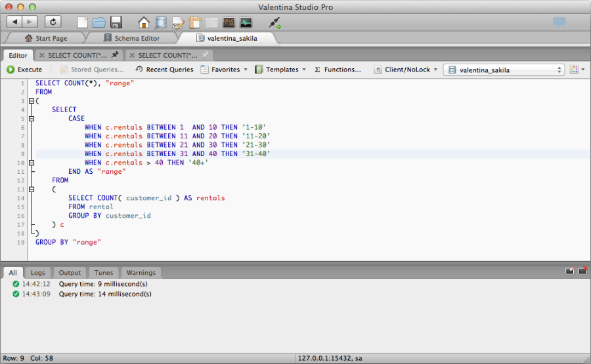
Task: Click 'GROUP BY customer_id' on line 16
Action: [109, 216]
